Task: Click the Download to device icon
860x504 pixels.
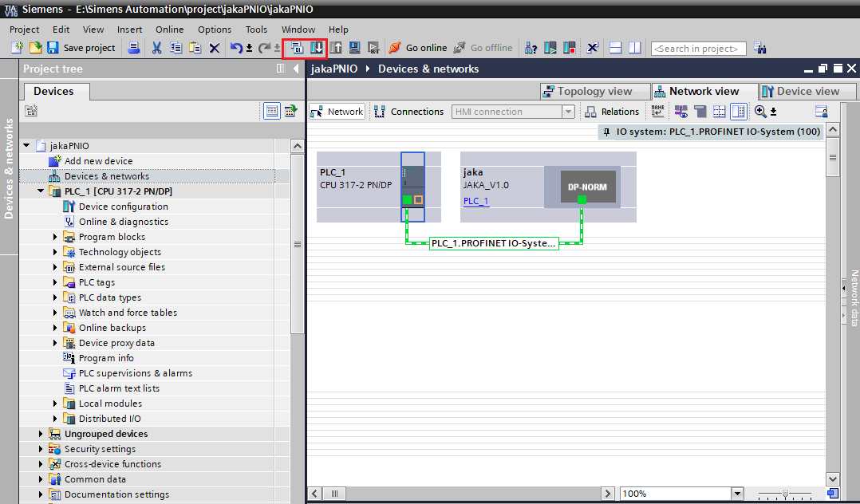Action: [x=318, y=48]
